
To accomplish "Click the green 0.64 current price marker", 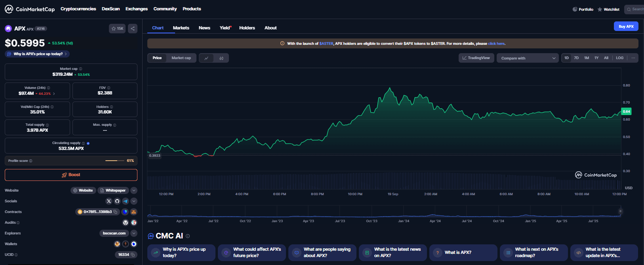I will click(626, 111).
